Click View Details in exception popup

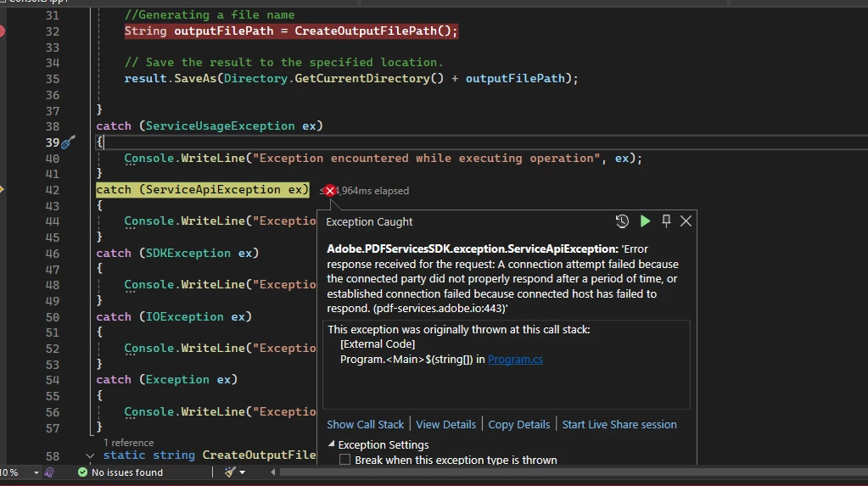coord(445,425)
